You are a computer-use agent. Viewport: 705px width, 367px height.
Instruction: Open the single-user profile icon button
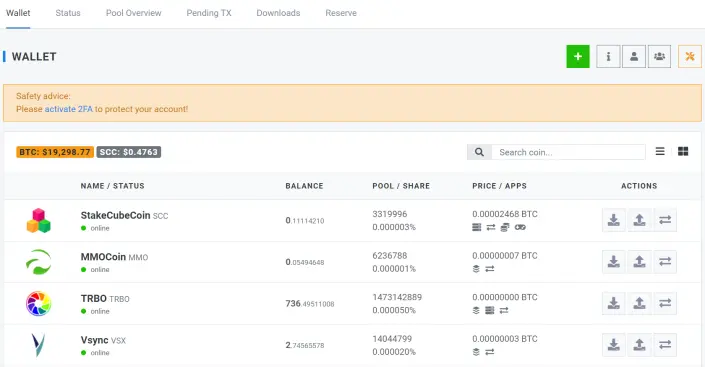pyautogui.click(x=634, y=57)
